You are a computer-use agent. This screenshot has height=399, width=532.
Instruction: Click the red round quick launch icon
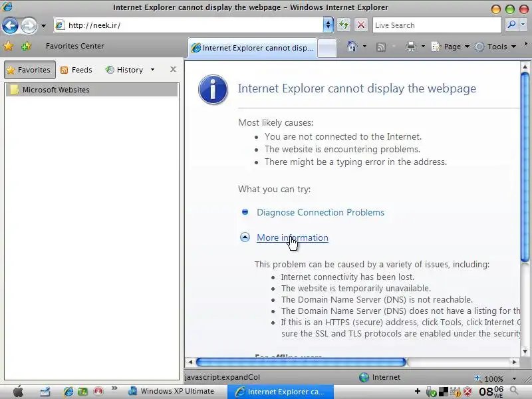[98, 392]
